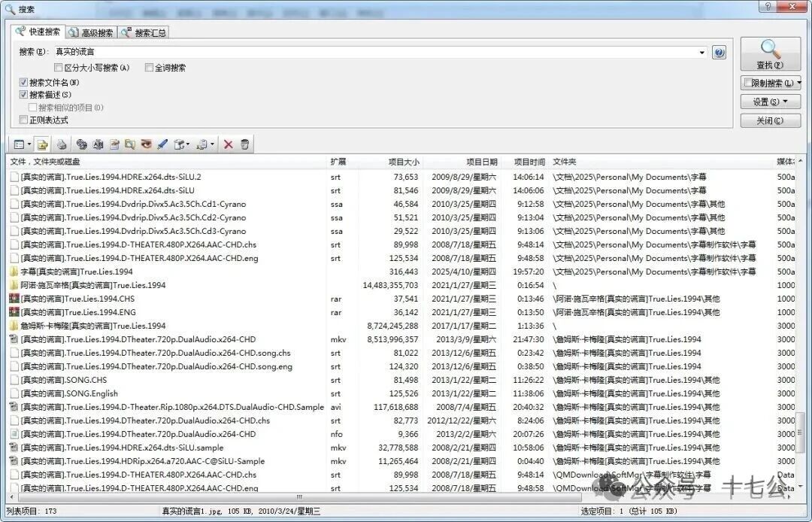Enable the 正则表达式 checkbox

pos(23,120)
